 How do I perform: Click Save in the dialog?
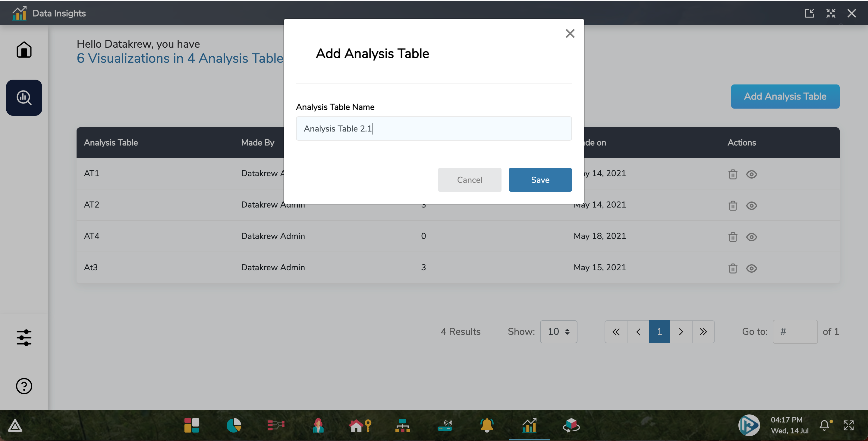540,180
